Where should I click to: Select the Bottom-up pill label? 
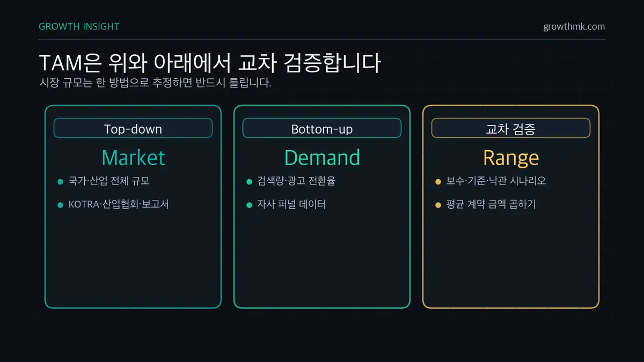pyautogui.click(x=322, y=129)
